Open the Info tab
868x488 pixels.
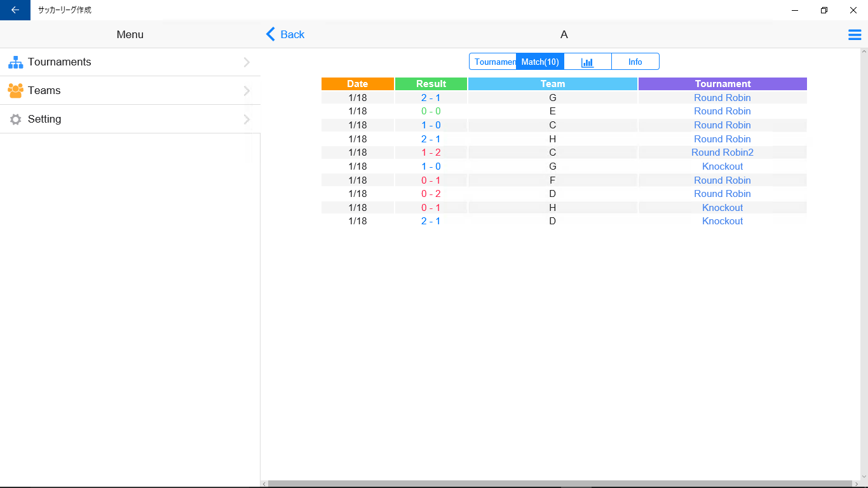pyautogui.click(x=635, y=62)
